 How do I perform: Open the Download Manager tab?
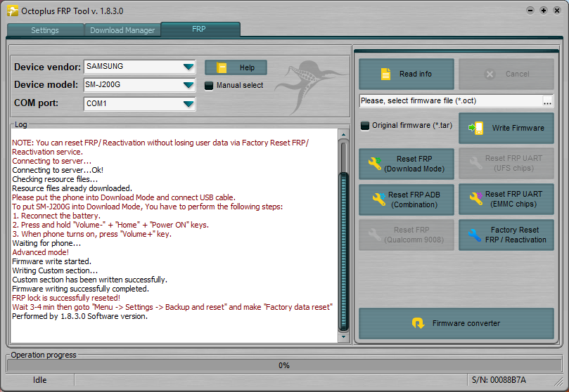click(122, 30)
